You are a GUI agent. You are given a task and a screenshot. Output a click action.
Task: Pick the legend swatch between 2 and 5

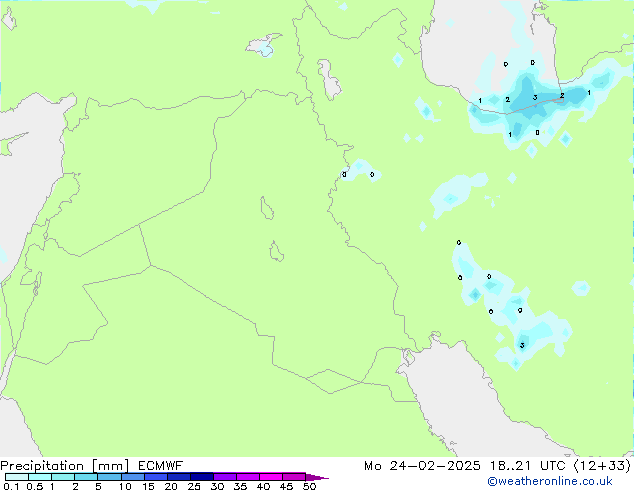tap(86, 477)
